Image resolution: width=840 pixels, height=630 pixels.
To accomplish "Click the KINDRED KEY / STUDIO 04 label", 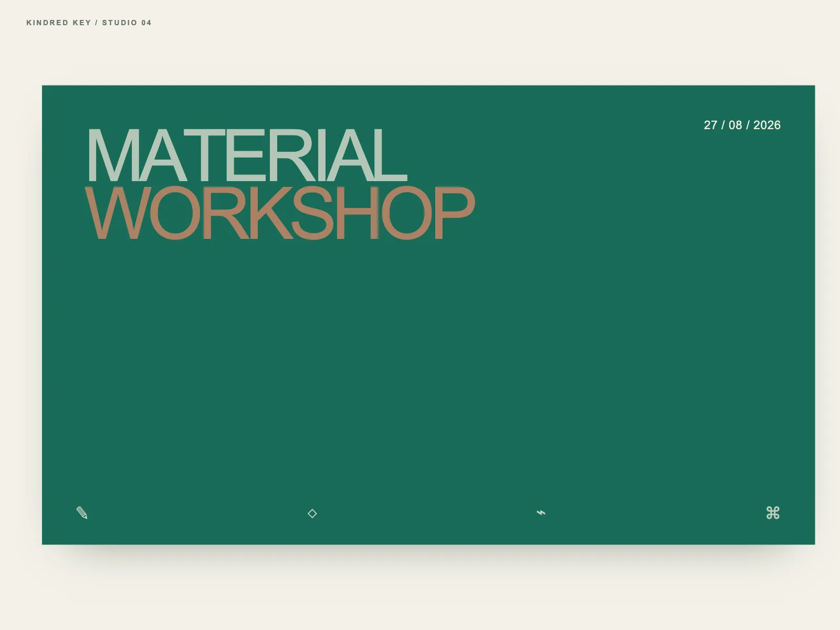I will pyautogui.click(x=89, y=23).
